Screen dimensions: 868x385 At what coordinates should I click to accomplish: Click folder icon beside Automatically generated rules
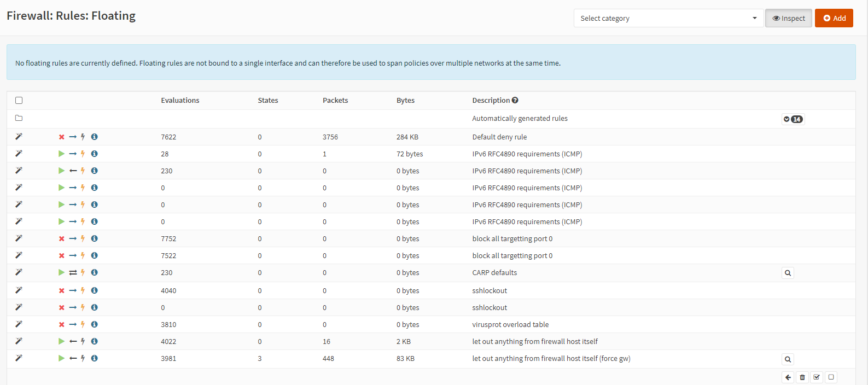pos(19,118)
